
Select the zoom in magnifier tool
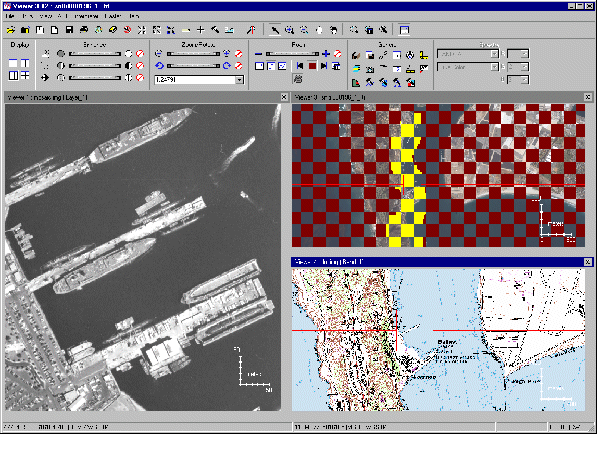tap(290, 31)
